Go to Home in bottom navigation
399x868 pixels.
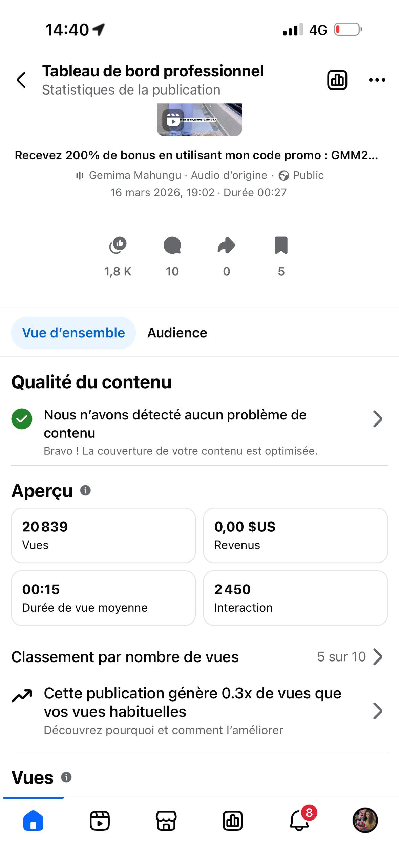[x=33, y=821]
